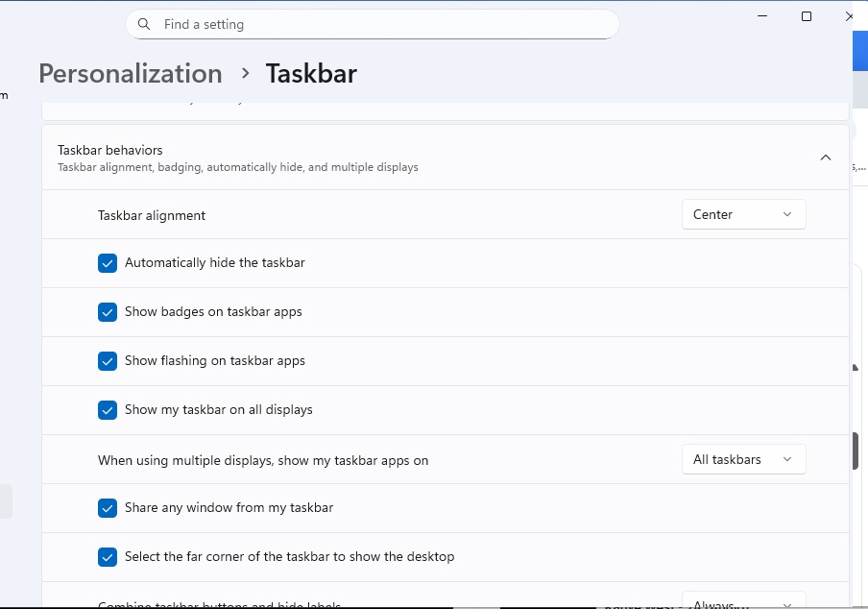Toggle the Show badges on taskbar apps checkbox

(x=108, y=312)
